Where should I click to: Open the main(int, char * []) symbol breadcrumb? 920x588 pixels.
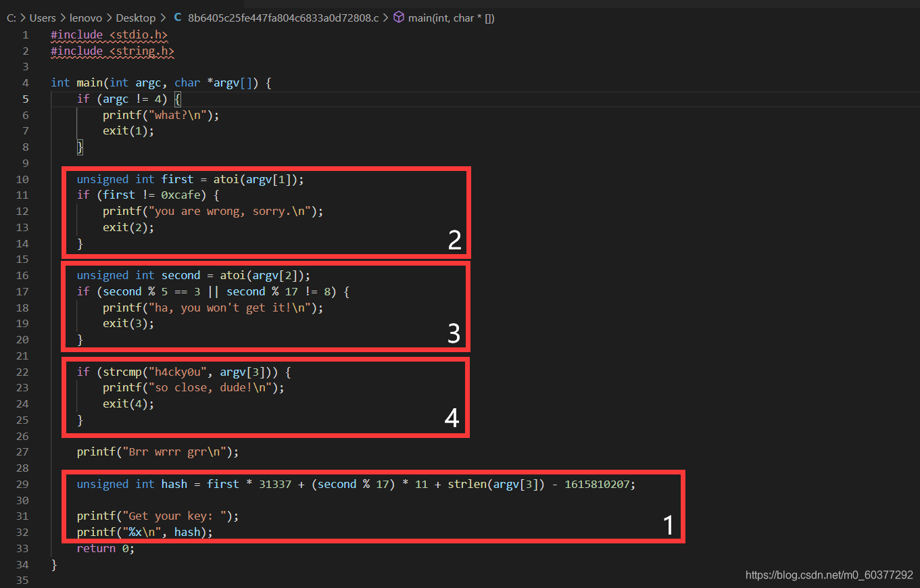pyautogui.click(x=452, y=18)
